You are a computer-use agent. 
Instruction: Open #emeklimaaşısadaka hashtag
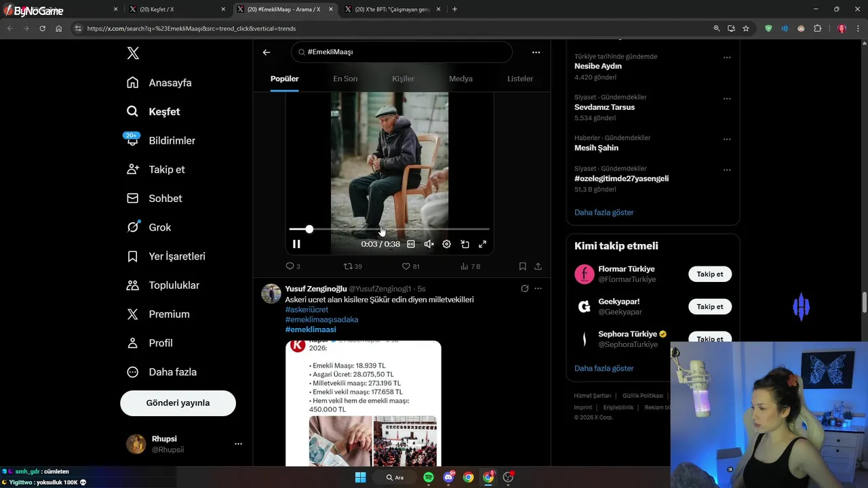click(x=321, y=319)
